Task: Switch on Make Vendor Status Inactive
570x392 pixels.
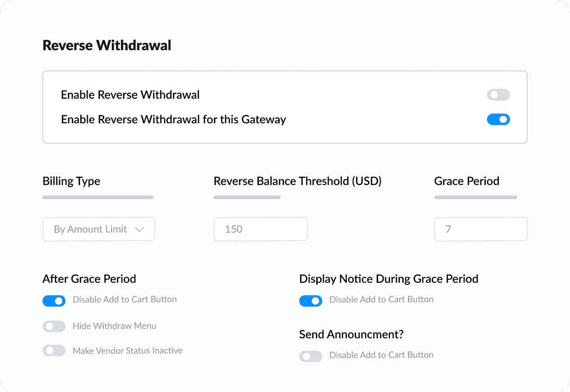Action: 54,351
